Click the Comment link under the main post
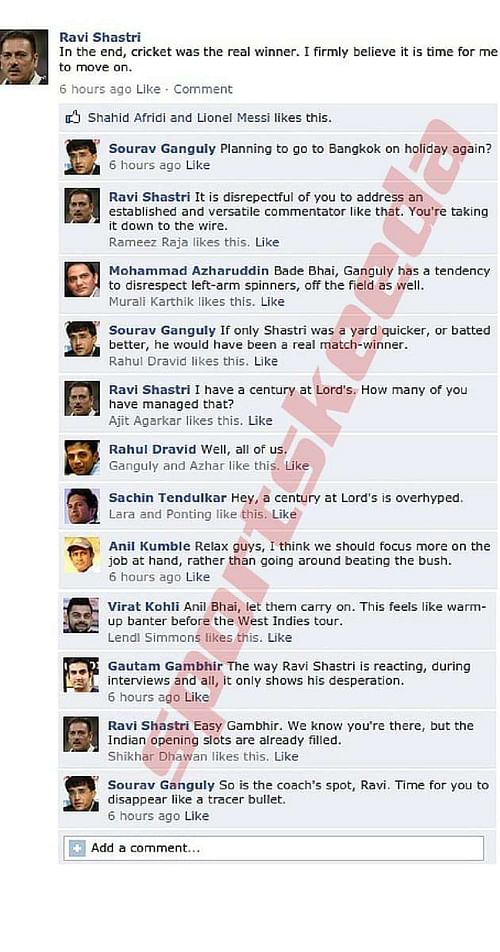 [203, 89]
